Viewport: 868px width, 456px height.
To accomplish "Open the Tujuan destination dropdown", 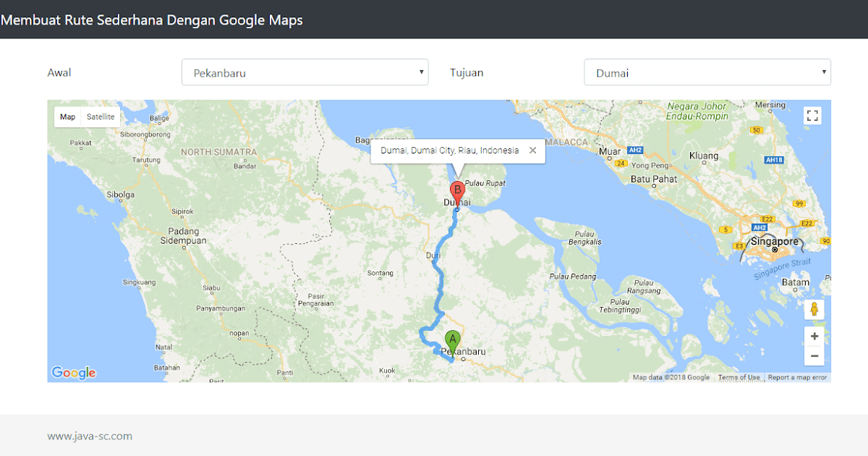I will [x=707, y=72].
